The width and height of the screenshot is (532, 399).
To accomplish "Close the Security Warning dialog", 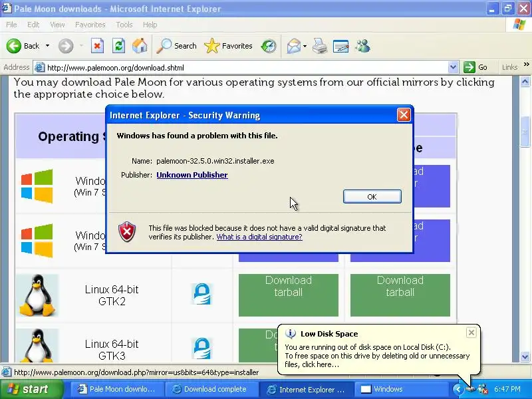I will tap(404, 114).
